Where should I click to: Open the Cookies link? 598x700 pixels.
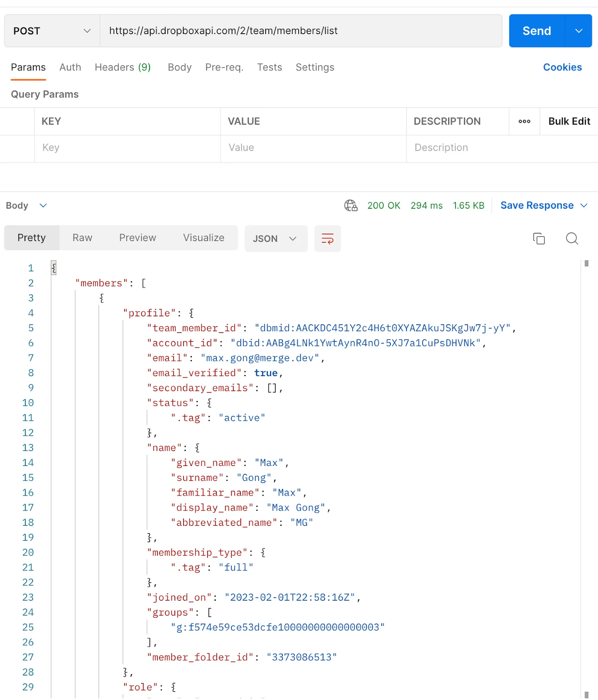point(562,67)
